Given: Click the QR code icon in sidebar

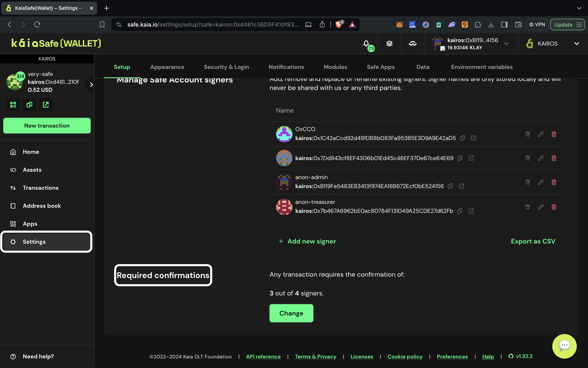Looking at the screenshot, I should click(13, 105).
